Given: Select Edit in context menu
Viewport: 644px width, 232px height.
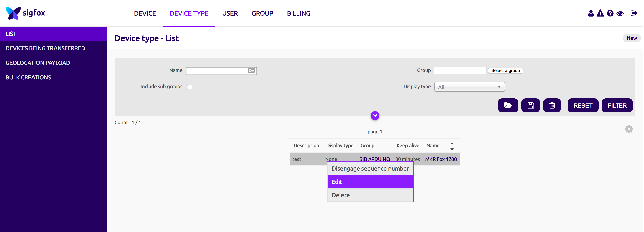Looking at the screenshot, I should pos(370,182).
